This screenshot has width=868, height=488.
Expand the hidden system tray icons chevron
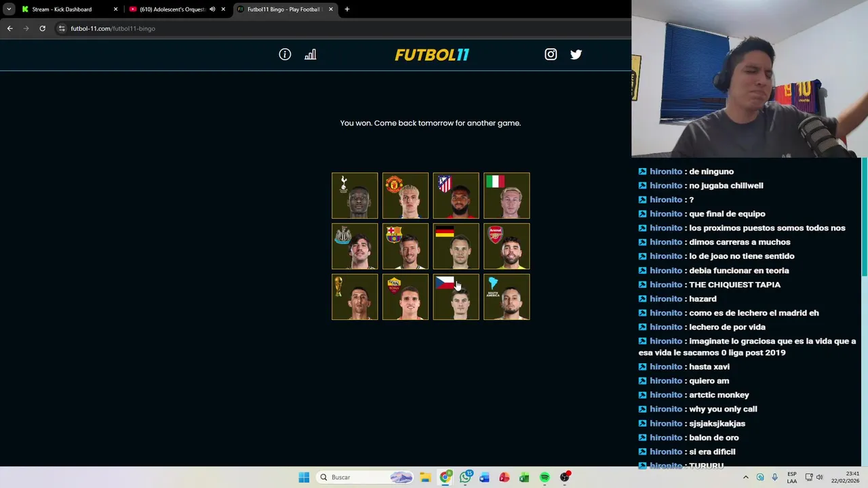coord(746,477)
